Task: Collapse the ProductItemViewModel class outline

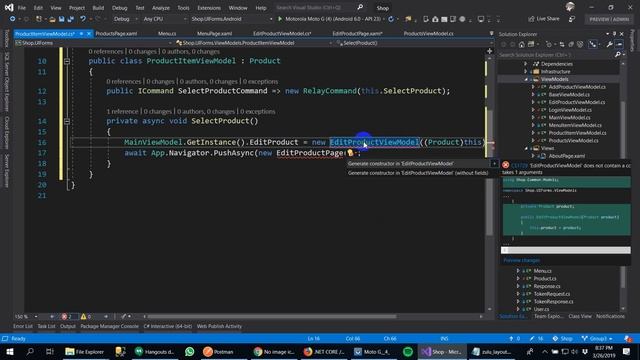Action: pos(67,61)
